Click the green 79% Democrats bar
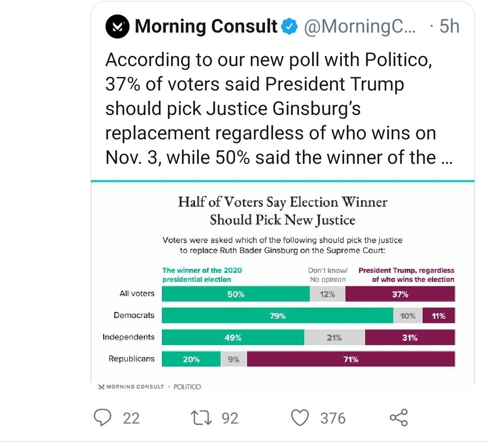 coord(278,315)
